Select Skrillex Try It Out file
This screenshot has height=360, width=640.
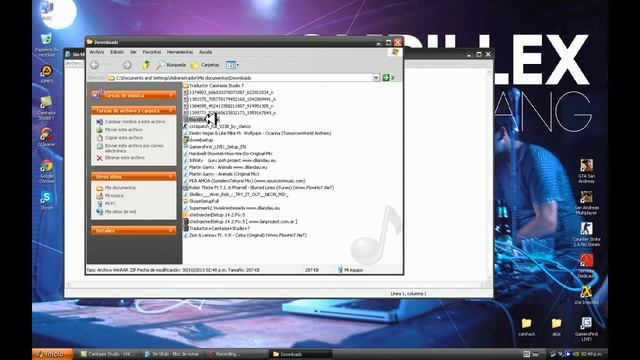pyautogui.click(x=236, y=194)
